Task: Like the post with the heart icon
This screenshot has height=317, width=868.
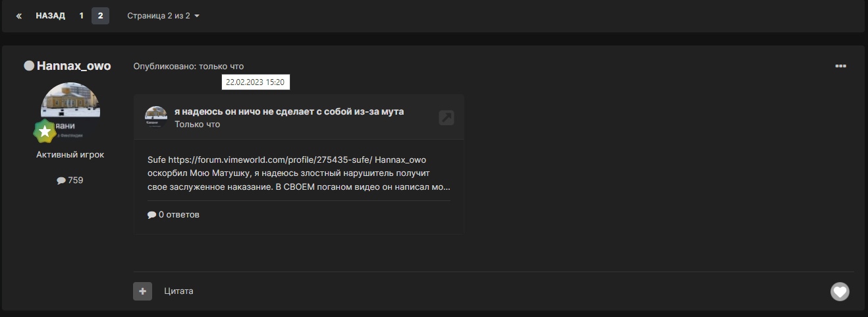Action: point(840,291)
